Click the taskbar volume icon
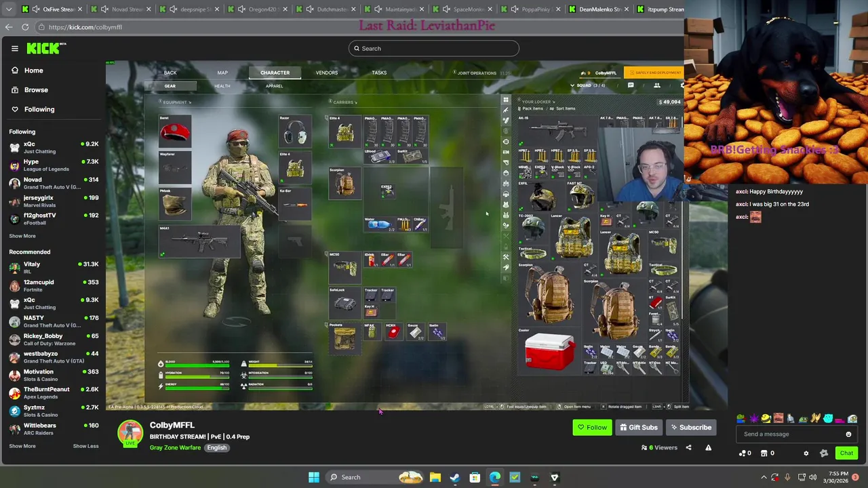The width and height of the screenshot is (868, 488). point(813,478)
